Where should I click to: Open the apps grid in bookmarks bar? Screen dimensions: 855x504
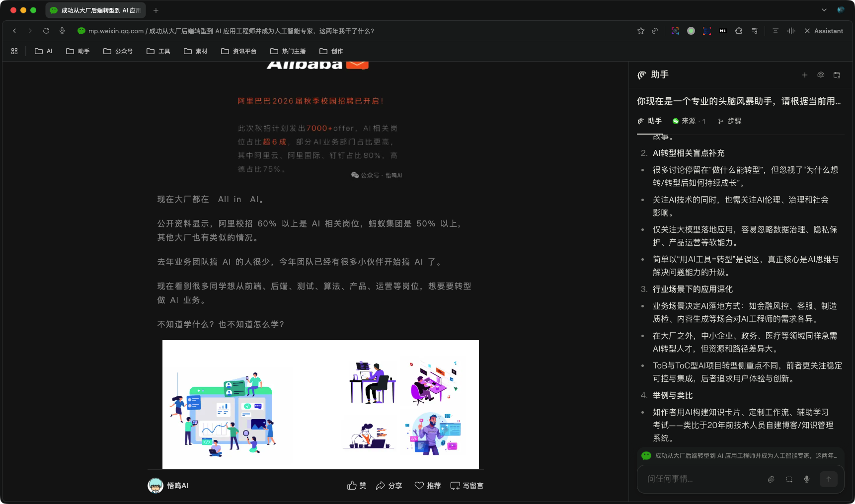[14, 51]
